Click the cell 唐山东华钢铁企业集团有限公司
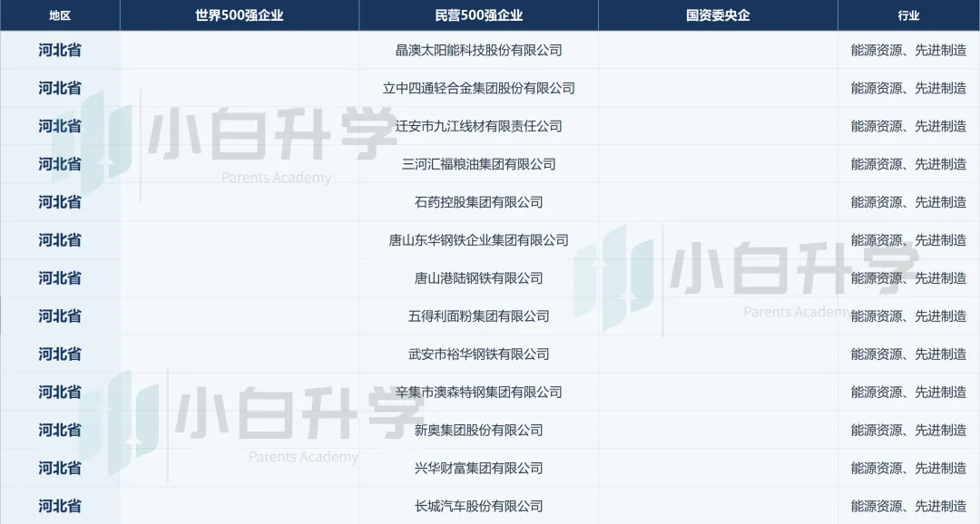This screenshot has height=524, width=980. pos(479,240)
